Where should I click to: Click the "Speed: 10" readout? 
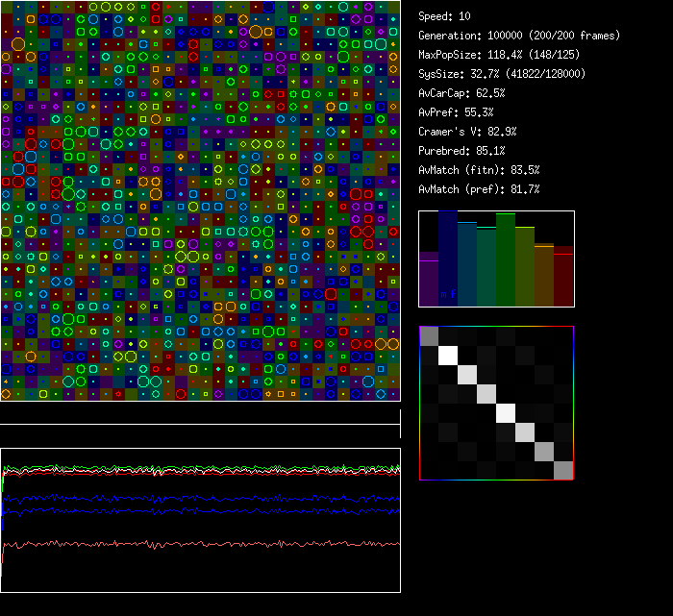tap(445, 16)
